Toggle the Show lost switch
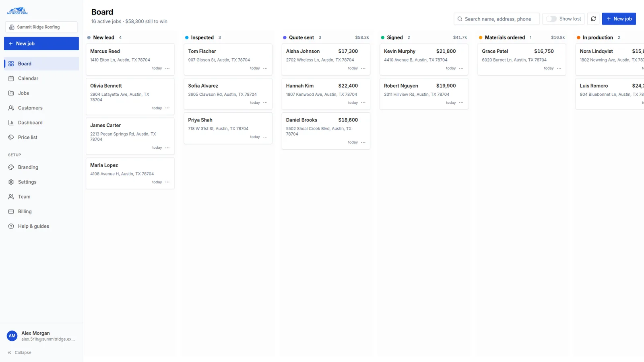 (x=551, y=19)
